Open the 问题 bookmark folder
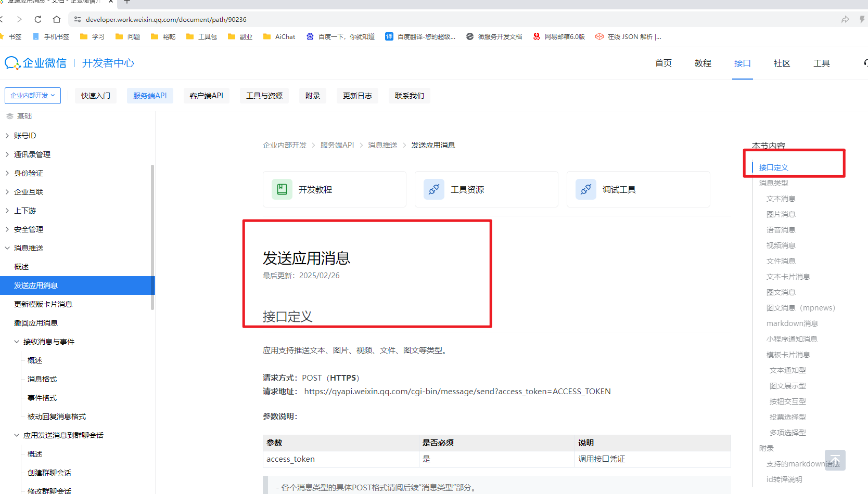Image resolution: width=868 pixels, height=494 pixels. pos(127,36)
